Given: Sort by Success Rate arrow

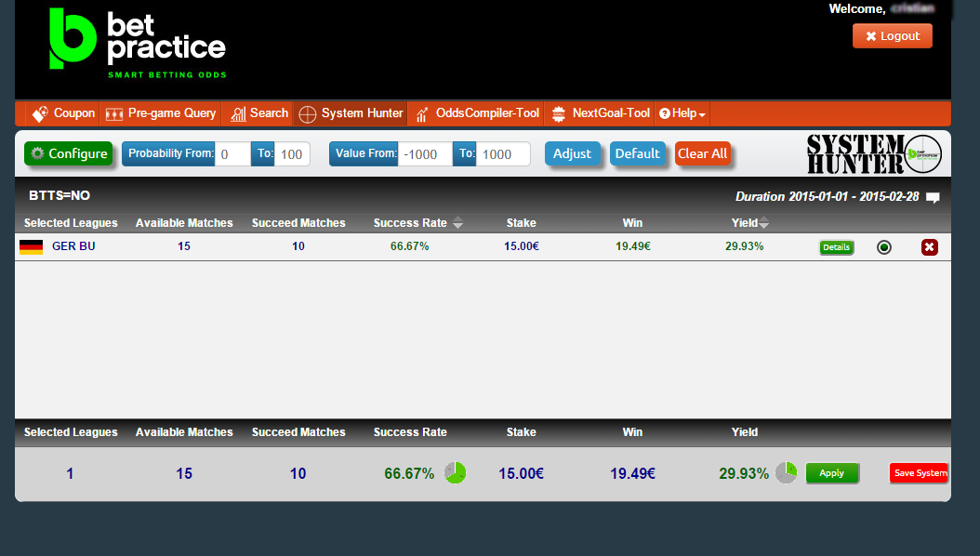Looking at the screenshot, I should tap(458, 223).
